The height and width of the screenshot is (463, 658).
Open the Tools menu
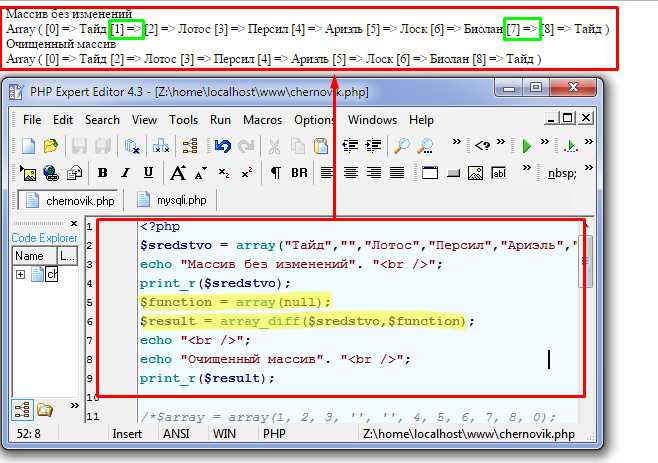[x=183, y=120]
